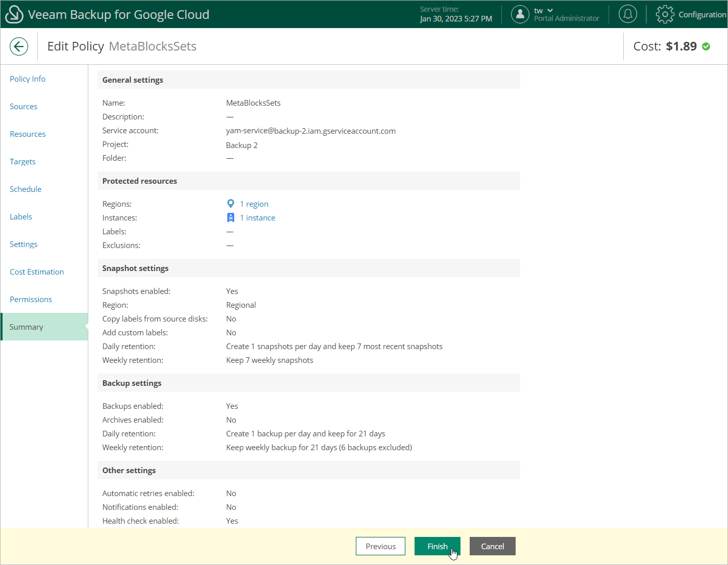Click the Cost $1.89 value
Image resolution: width=728 pixels, height=565 pixels.
click(681, 46)
